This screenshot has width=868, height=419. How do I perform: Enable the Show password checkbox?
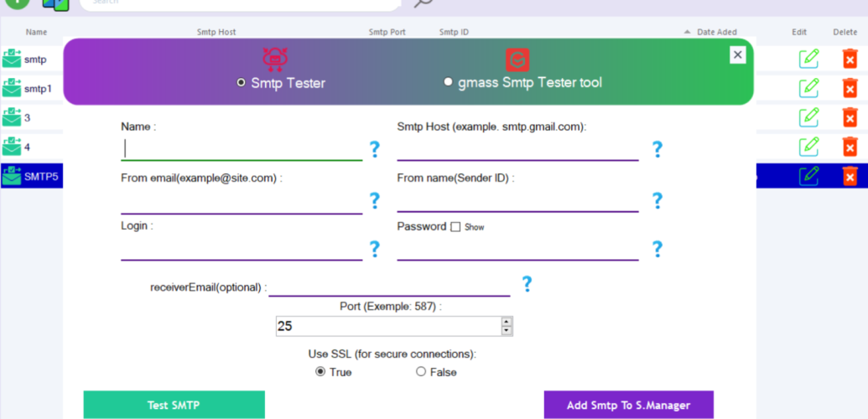pyautogui.click(x=455, y=227)
